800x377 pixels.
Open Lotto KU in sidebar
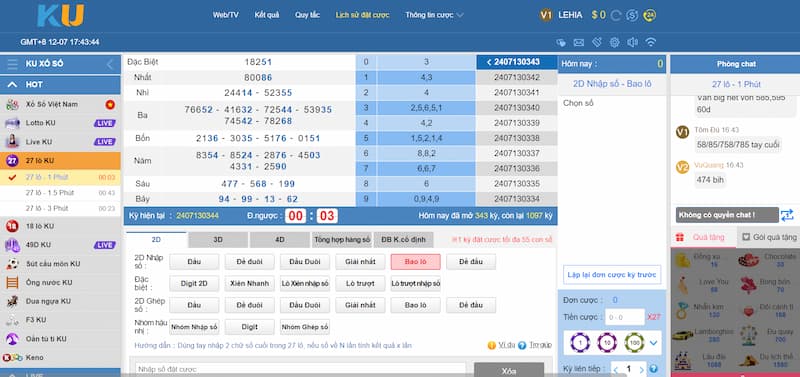click(60, 123)
